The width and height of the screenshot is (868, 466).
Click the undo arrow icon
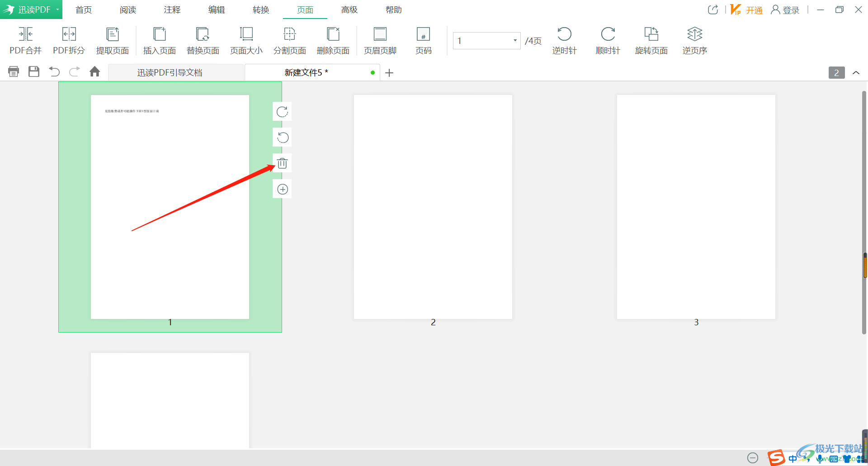(x=54, y=71)
